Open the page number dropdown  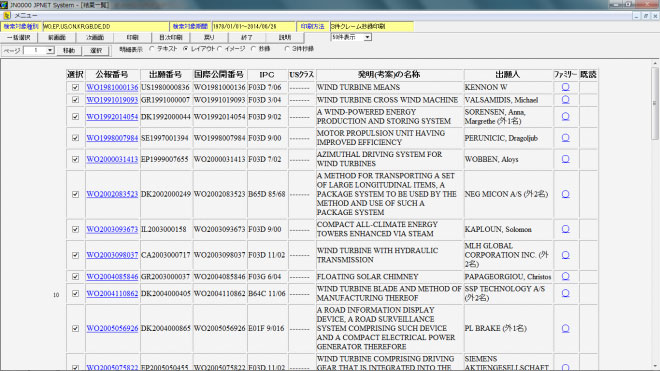pyautogui.click(x=50, y=51)
